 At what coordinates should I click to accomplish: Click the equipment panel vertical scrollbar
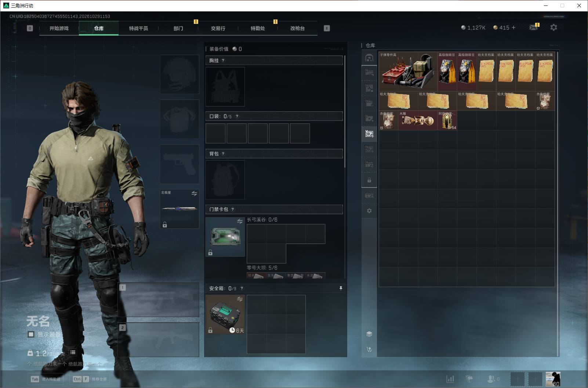tap(345, 111)
